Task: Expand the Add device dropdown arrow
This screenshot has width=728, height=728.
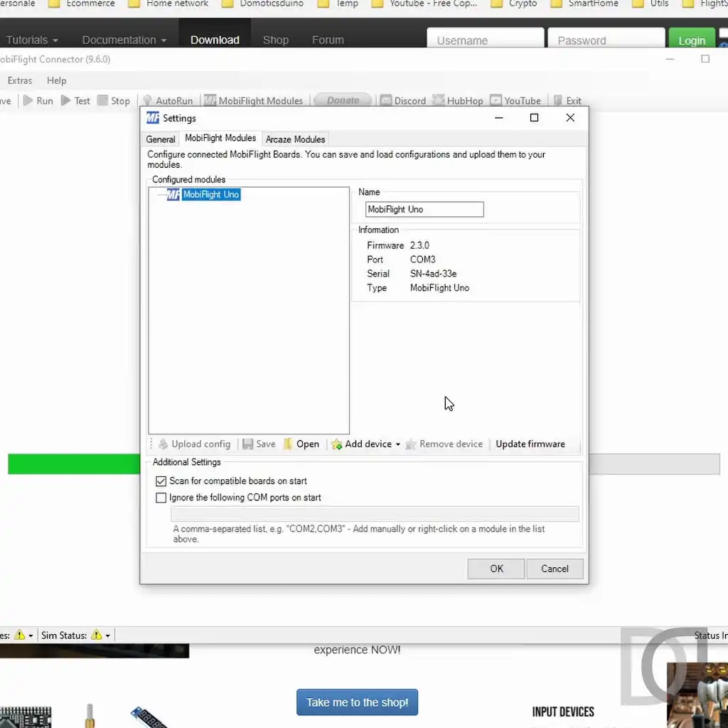Action: point(398,444)
